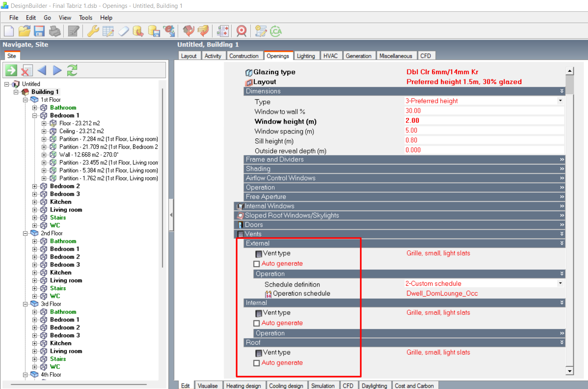Image resolution: width=588 pixels, height=389 pixels.
Task: Open the window Type dropdown
Action: click(561, 101)
